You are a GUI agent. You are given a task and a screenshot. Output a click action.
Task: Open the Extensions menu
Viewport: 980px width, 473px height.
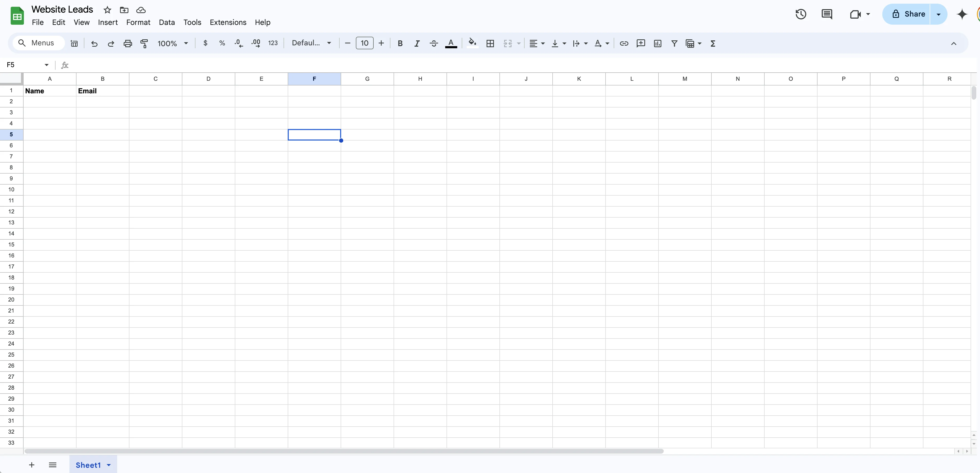[228, 23]
